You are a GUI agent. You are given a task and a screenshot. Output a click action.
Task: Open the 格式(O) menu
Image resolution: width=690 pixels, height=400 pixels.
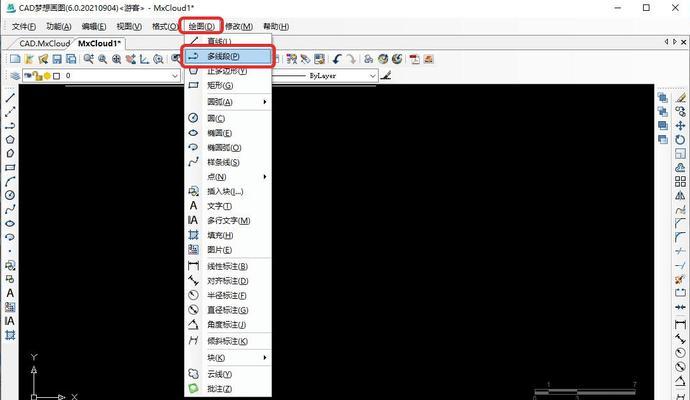pyautogui.click(x=165, y=26)
